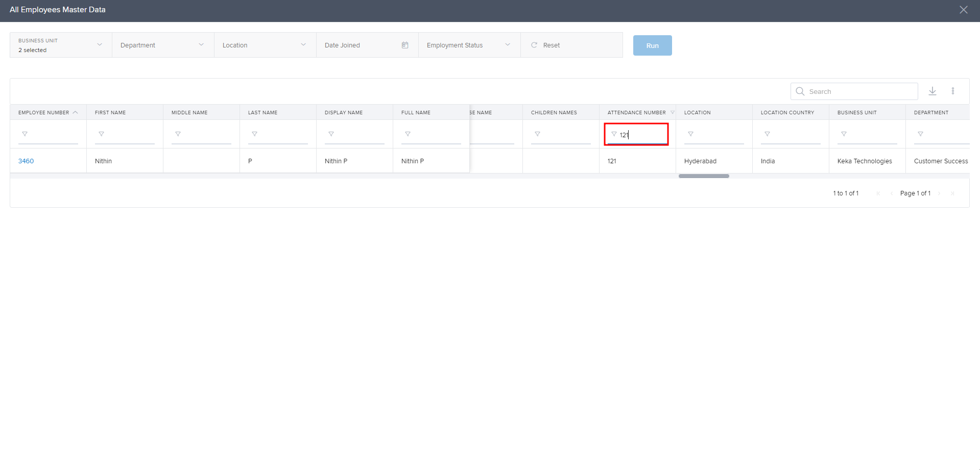Click the filter icon under Location column
980x470 pixels.
click(690, 134)
